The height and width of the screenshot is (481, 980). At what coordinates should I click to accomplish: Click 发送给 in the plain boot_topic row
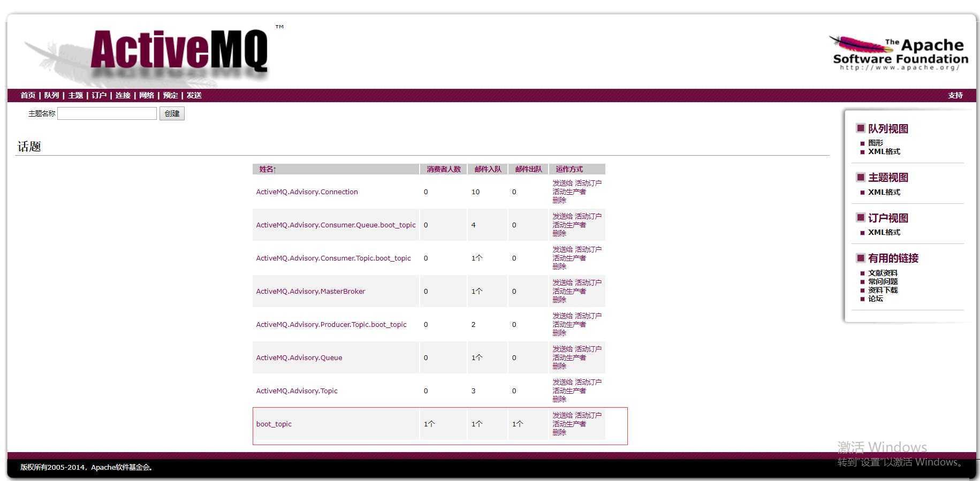tap(563, 415)
